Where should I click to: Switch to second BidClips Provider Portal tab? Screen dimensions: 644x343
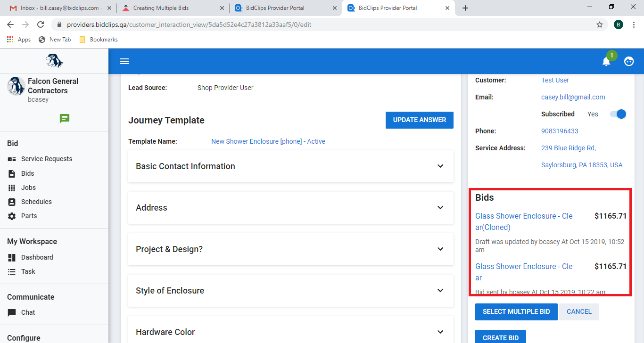pos(398,8)
